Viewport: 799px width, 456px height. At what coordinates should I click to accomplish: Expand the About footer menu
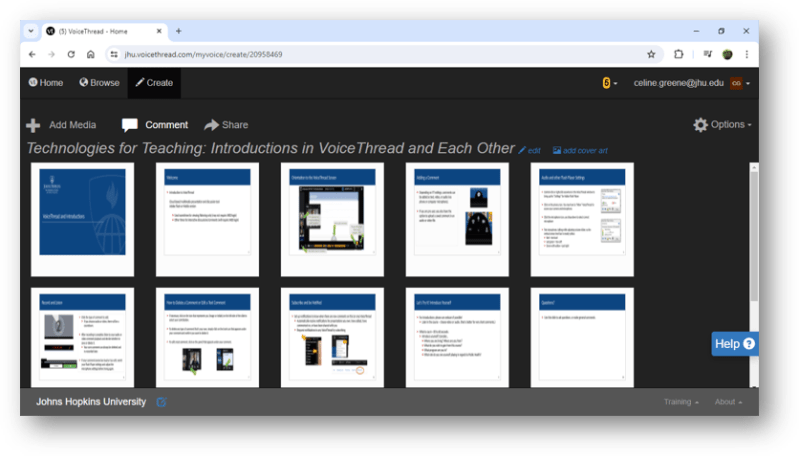(728, 402)
